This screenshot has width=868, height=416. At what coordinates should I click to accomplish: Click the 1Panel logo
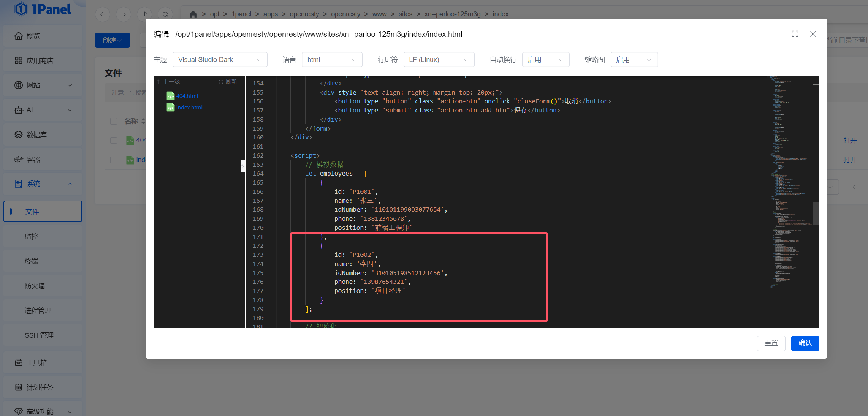(43, 9)
